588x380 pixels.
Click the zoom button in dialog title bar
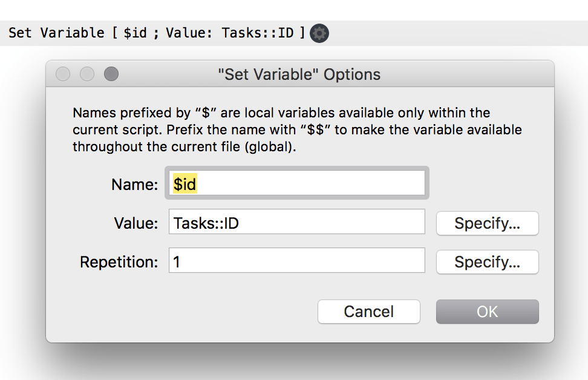click(111, 74)
